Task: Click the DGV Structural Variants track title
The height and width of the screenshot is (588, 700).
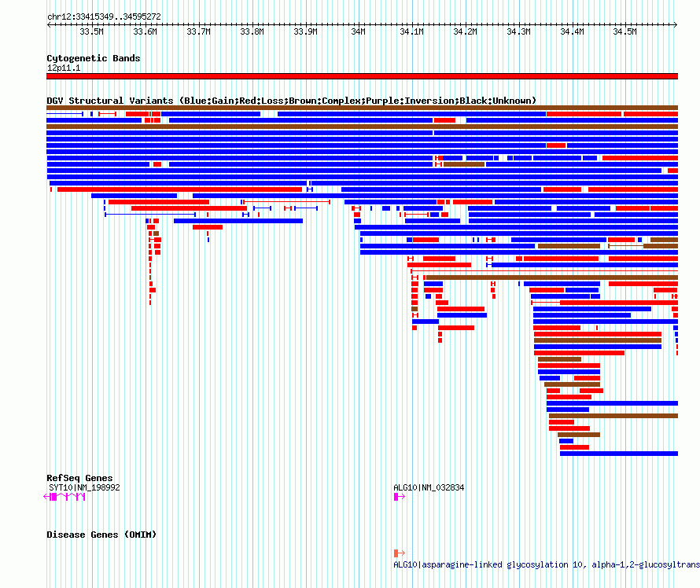Action: coord(291,101)
